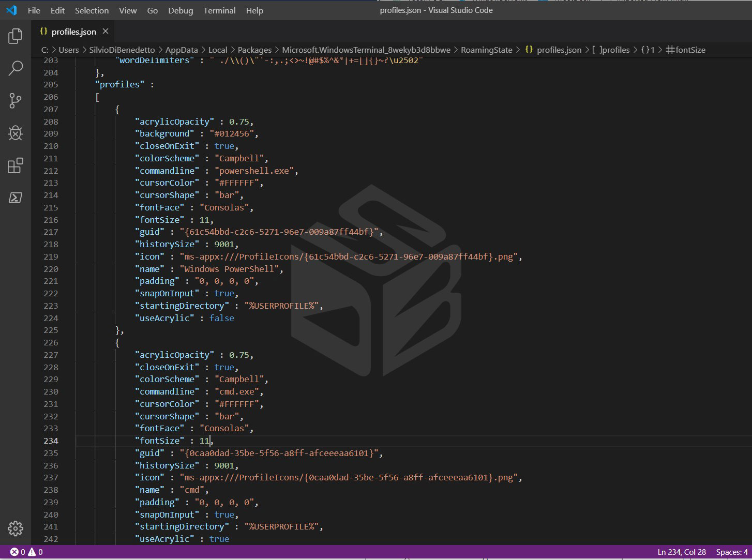Select the profiles.json editor tab
The height and width of the screenshot is (560, 752).
click(74, 32)
